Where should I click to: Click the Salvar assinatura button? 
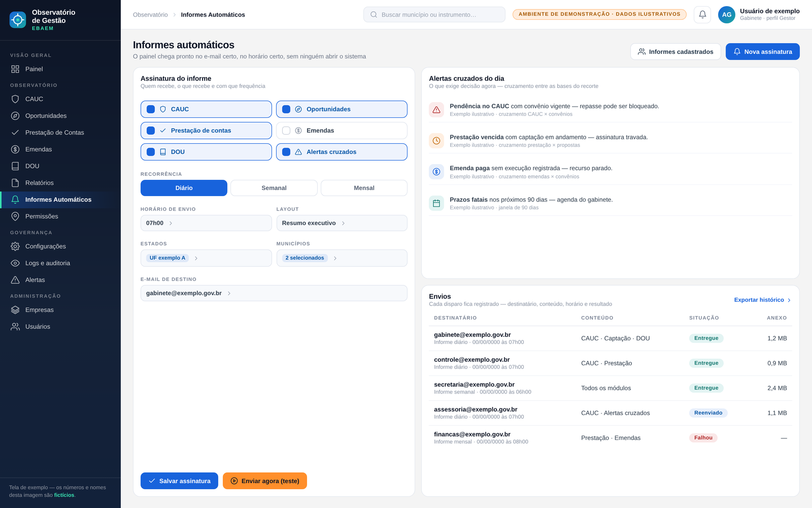click(x=179, y=481)
